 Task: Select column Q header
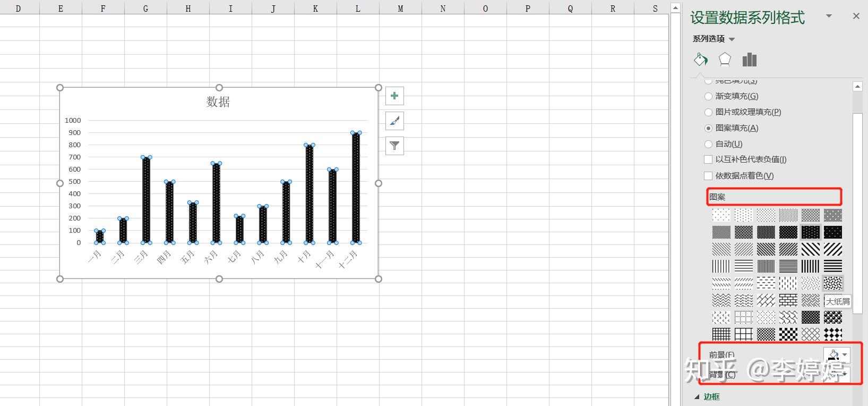tap(570, 8)
